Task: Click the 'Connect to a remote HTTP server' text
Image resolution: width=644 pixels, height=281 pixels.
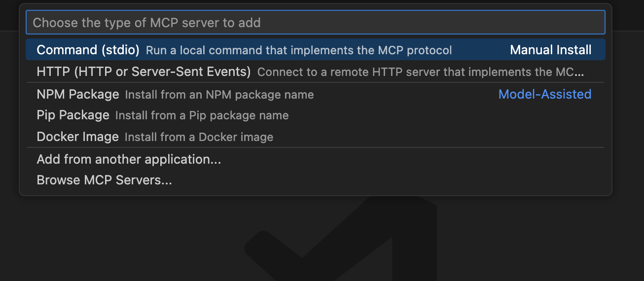Action: (x=420, y=72)
